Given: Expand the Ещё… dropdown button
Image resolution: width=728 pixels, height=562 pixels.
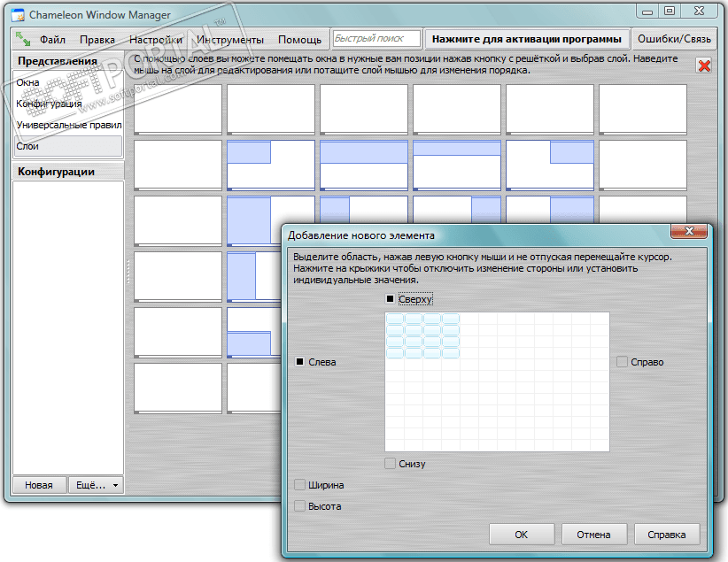Looking at the screenshot, I should click(x=97, y=485).
